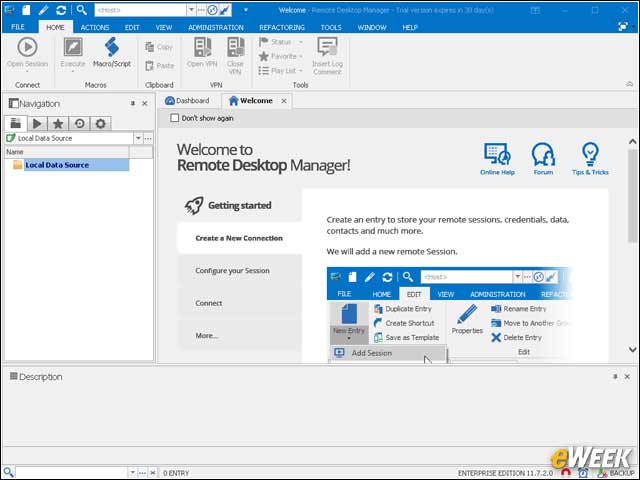Click the search magnifier icon in title bar
This screenshot has width=640, height=480.
coord(82,10)
